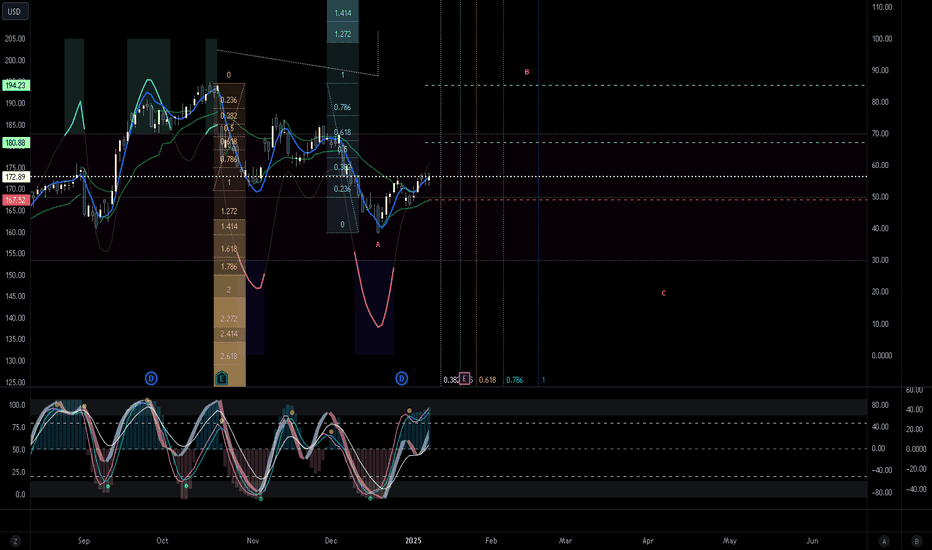Click the Nov label on the time axis

(253, 540)
